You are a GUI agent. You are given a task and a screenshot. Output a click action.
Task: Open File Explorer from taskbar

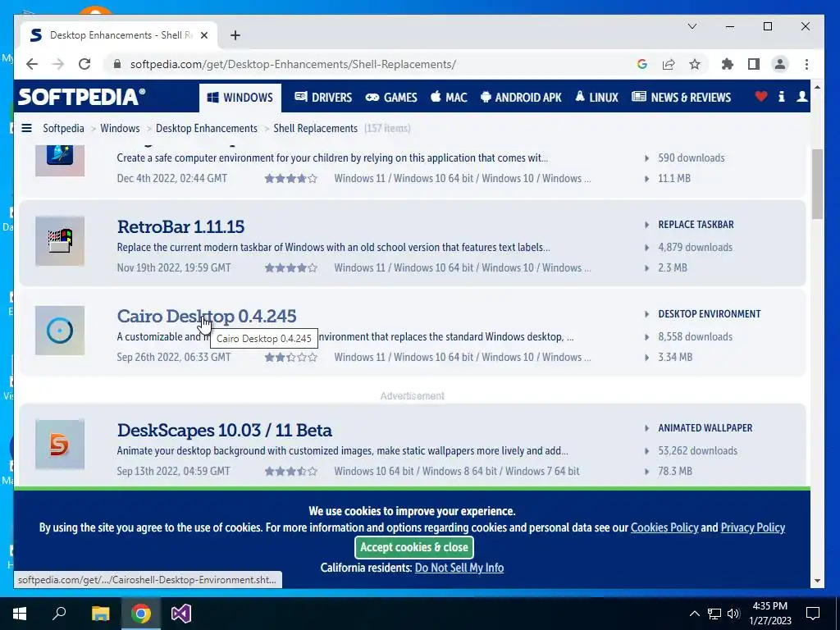pyautogui.click(x=100, y=614)
